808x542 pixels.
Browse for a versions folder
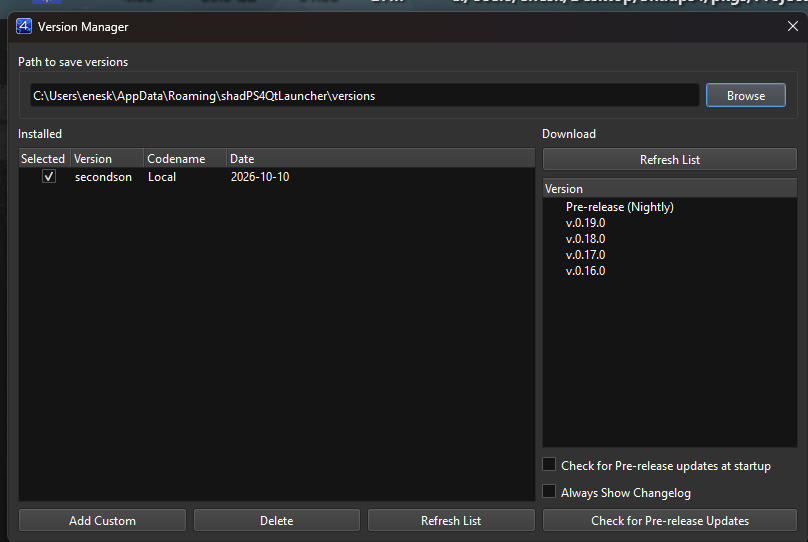click(746, 95)
